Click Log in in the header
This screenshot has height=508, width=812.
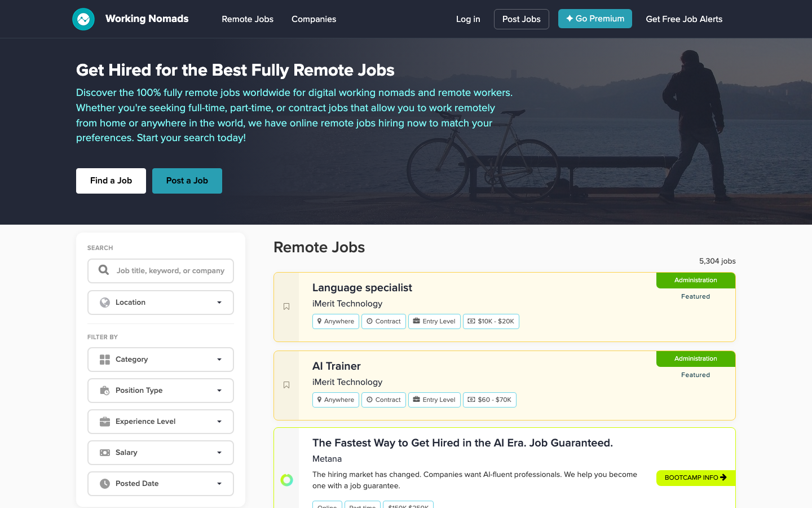point(468,19)
